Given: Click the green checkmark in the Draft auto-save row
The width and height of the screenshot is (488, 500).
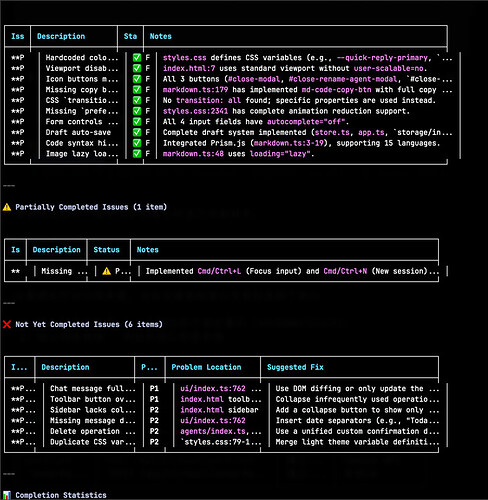Looking at the screenshot, I should point(137,132).
